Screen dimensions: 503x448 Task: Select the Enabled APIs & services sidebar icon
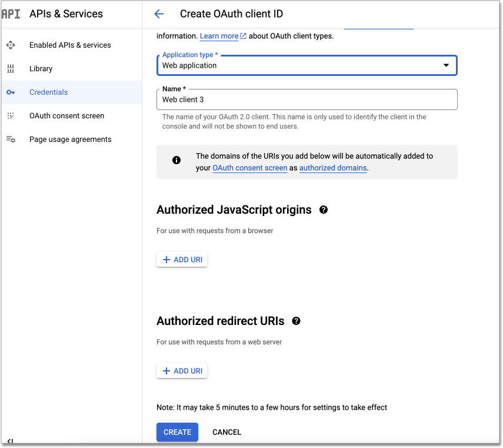(x=10, y=45)
